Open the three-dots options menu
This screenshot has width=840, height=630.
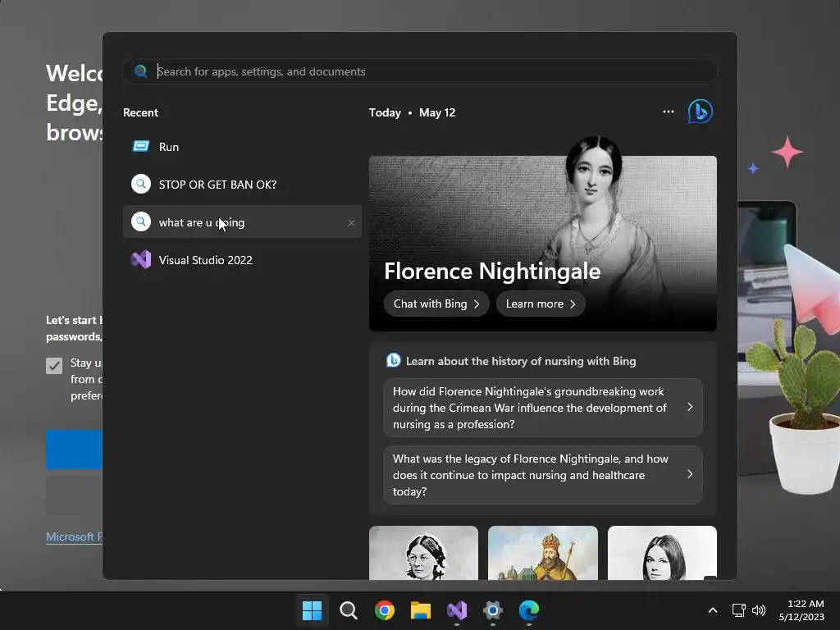pos(668,112)
